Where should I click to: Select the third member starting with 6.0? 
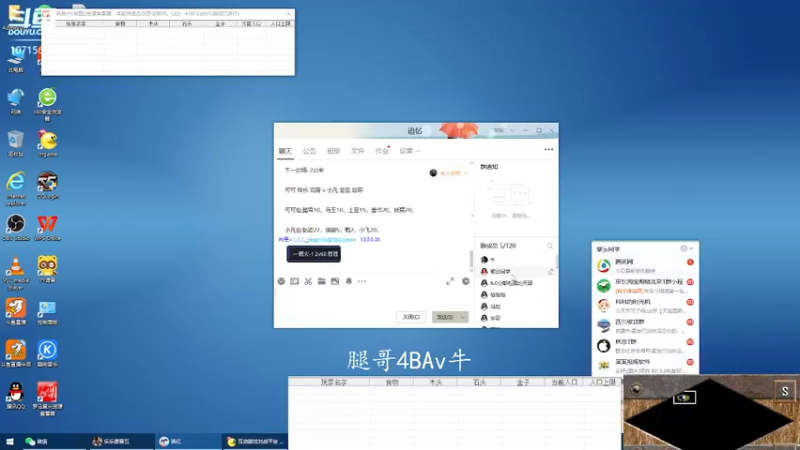click(516, 283)
